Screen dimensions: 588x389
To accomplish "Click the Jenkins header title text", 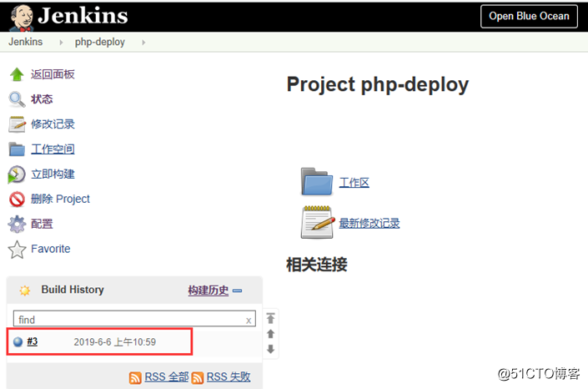I will coord(83,16).
